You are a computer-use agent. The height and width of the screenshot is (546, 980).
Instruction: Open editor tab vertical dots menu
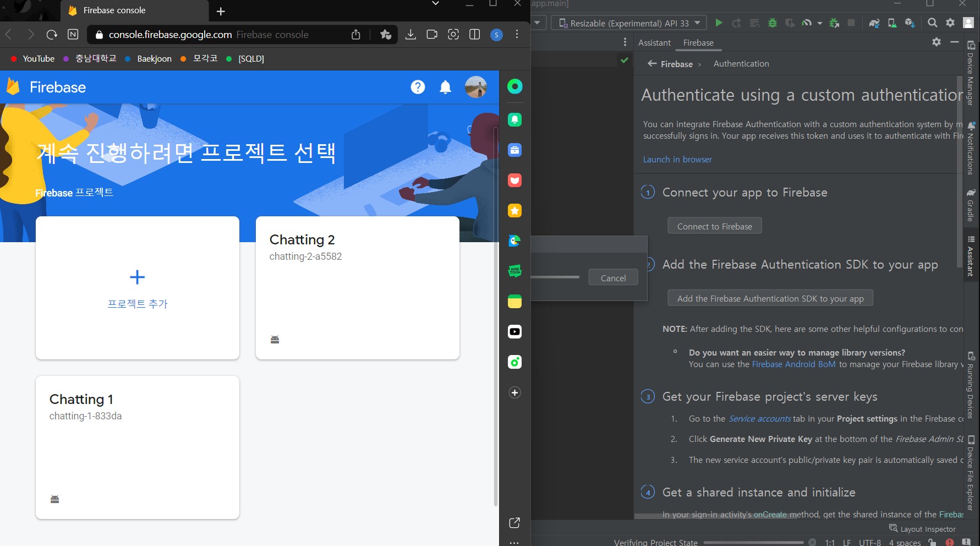(625, 42)
